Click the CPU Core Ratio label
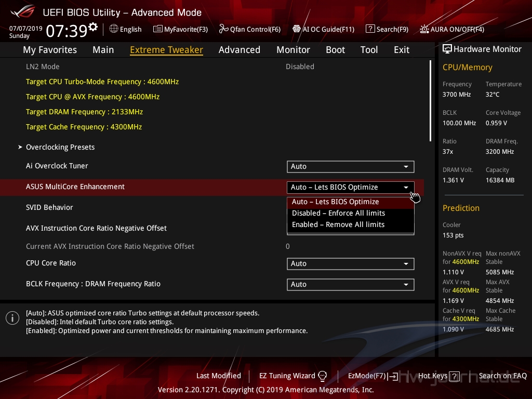Screen dimensions: 532x399 (51, 263)
